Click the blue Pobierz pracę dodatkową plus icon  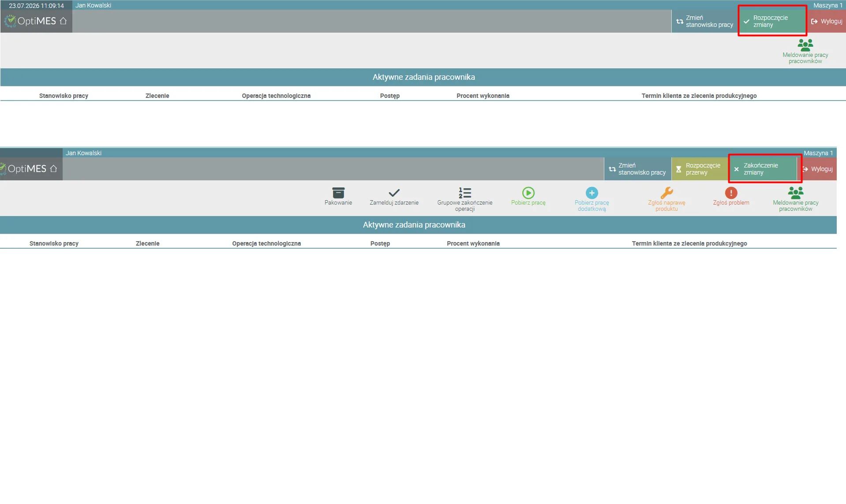point(592,193)
